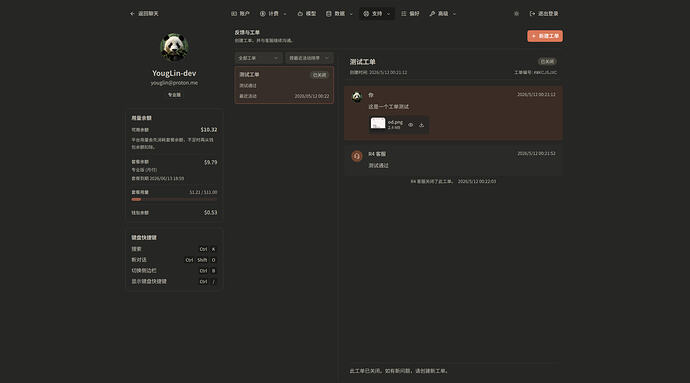Click the ticket closed notice below the reply
This screenshot has width=690, height=383.
(x=453, y=181)
